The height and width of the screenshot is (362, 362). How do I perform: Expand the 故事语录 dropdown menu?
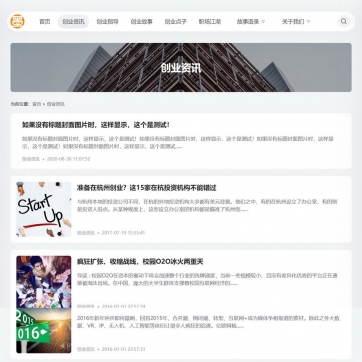251,22
